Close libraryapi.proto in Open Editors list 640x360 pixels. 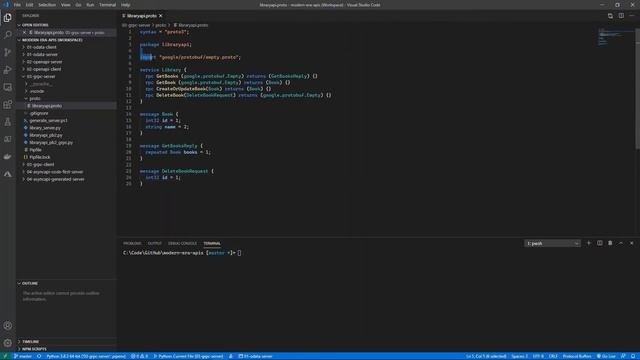click(24, 32)
